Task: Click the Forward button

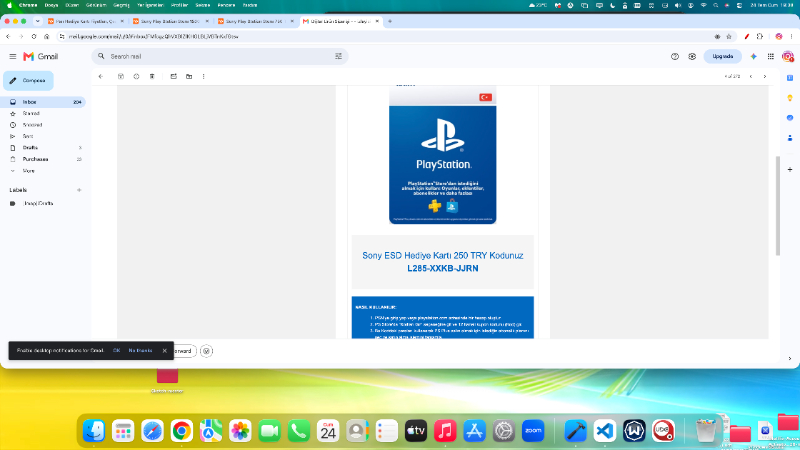Action: (184, 351)
